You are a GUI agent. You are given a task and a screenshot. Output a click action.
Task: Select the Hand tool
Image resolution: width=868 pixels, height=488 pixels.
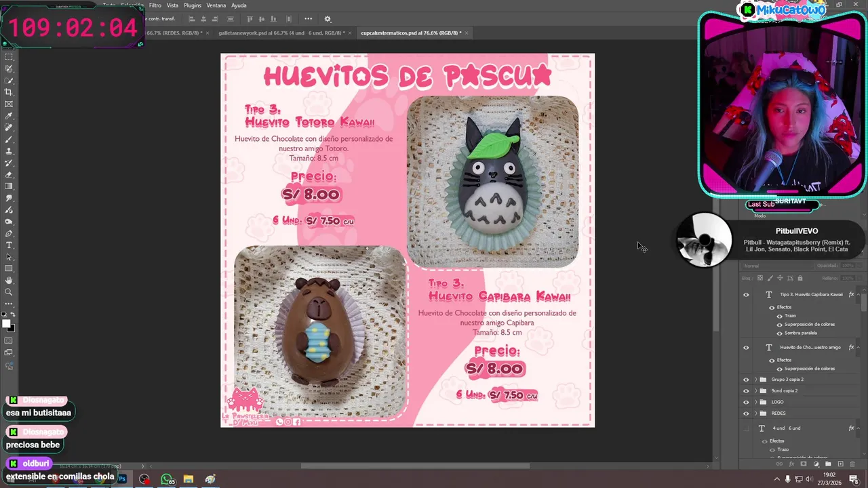[x=9, y=281]
